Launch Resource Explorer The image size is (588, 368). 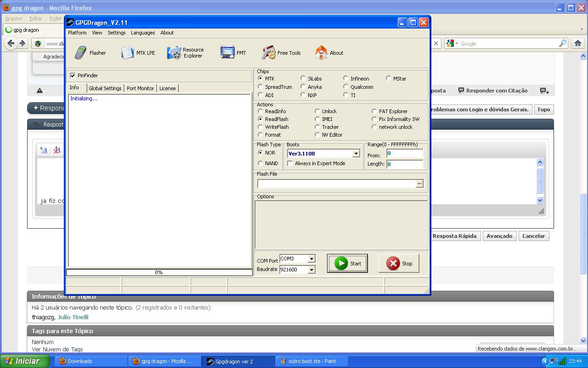point(186,53)
